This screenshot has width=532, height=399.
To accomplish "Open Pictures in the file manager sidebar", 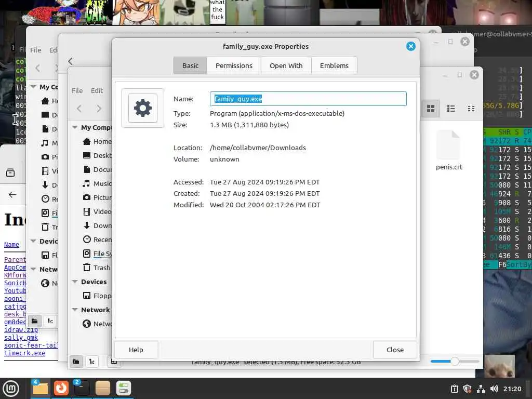I will tap(97, 197).
